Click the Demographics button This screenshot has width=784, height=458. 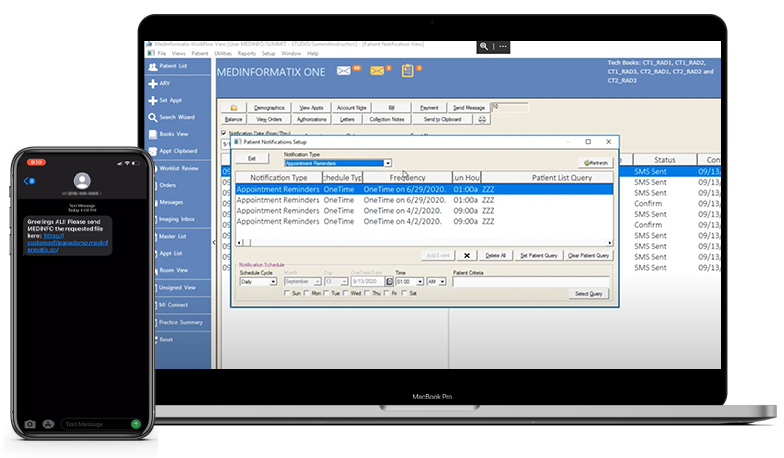(x=269, y=108)
